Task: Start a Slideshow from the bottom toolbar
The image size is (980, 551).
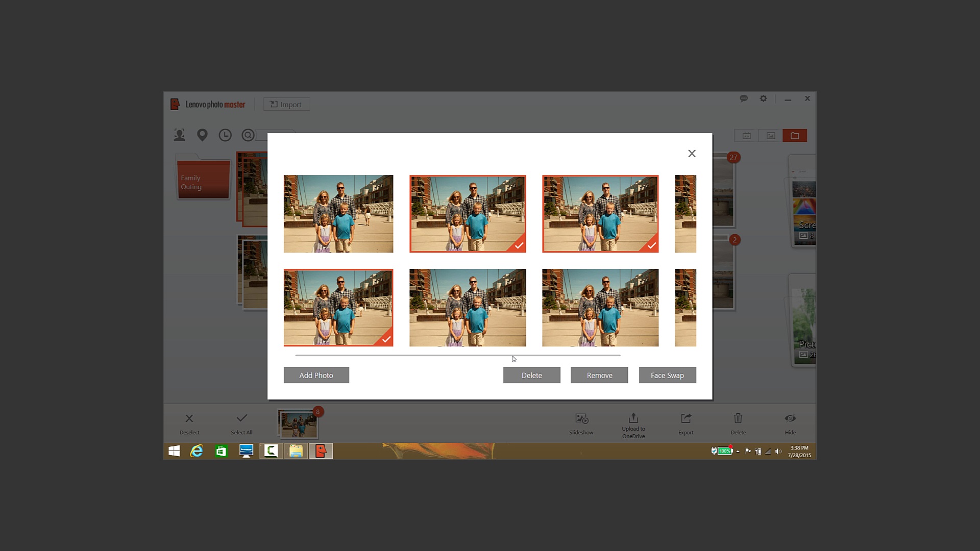Action: (x=581, y=422)
